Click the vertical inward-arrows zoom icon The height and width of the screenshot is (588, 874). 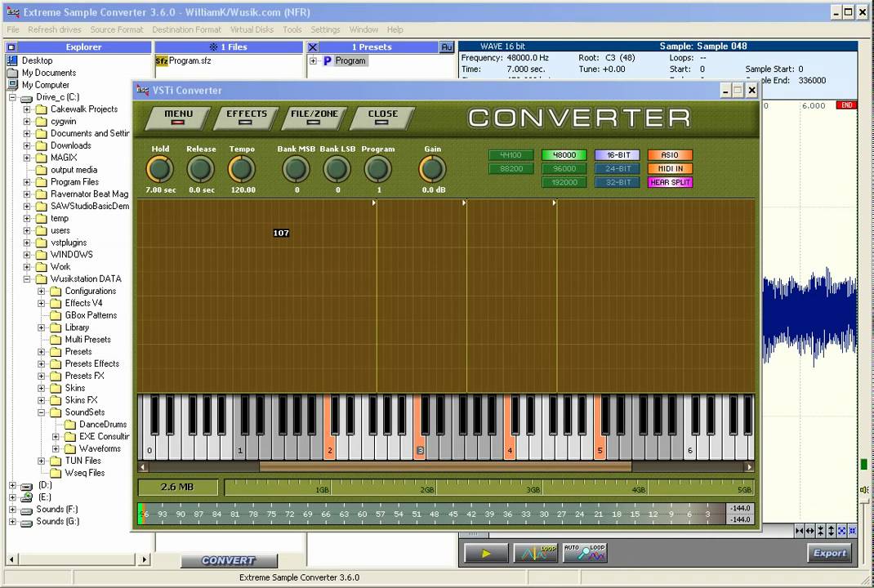pyautogui.click(x=820, y=531)
